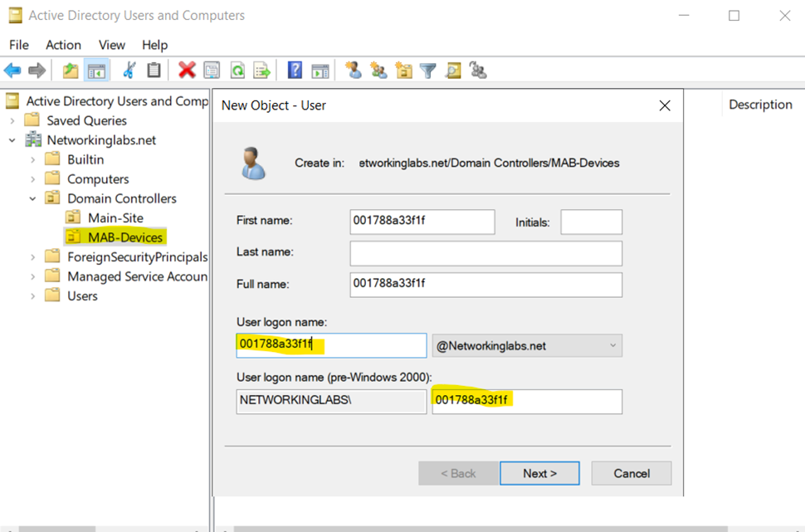
Task: Click the Cut scissors icon
Action: pos(129,71)
